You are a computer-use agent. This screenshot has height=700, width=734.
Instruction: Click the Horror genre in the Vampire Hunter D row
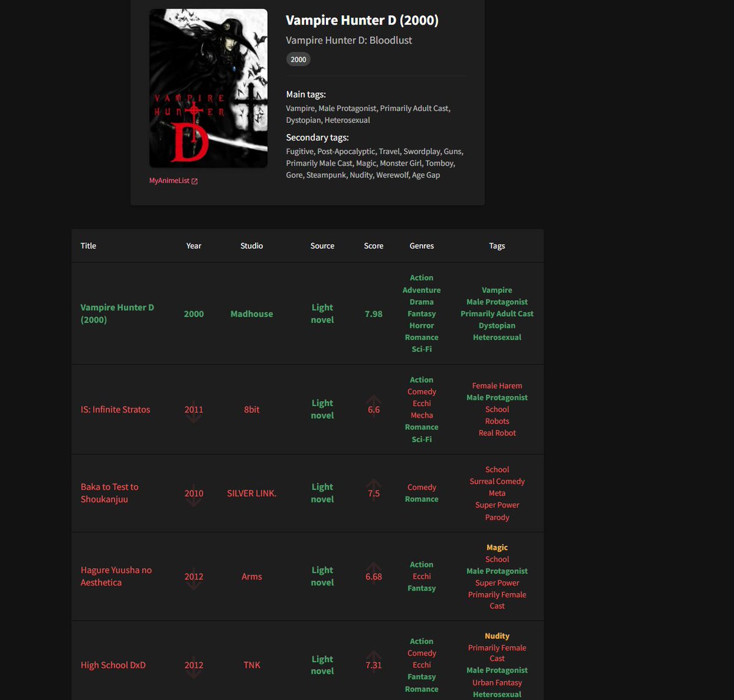coord(421,325)
